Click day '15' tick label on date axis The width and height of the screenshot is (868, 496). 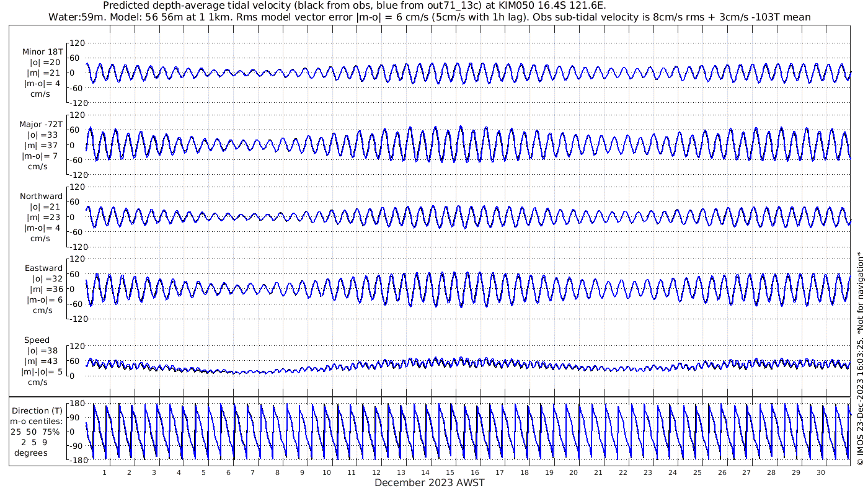(450, 472)
